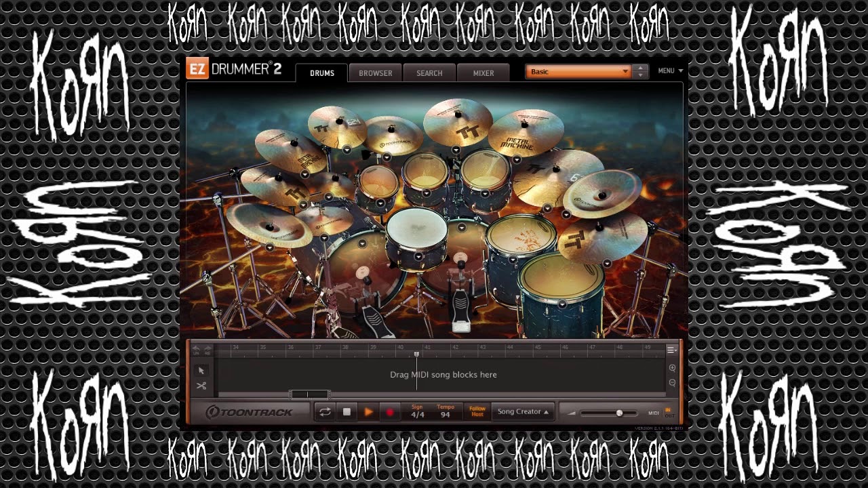Toggle the red record button
The width and height of the screenshot is (868, 488).
click(390, 411)
